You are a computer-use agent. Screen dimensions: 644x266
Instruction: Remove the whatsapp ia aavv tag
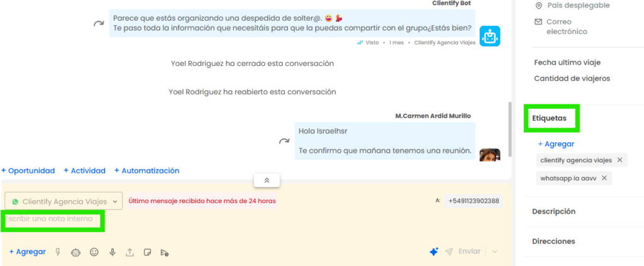[x=604, y=178]
